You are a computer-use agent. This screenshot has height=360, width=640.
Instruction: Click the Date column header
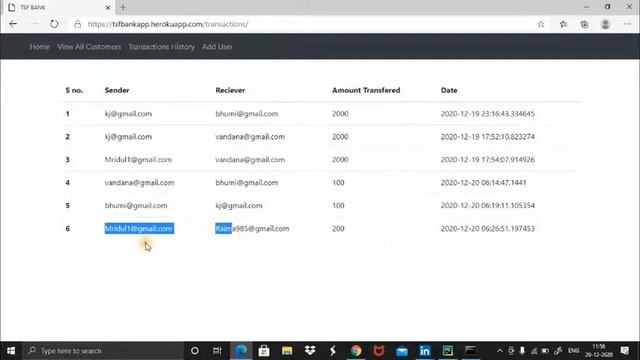(449, 90)
